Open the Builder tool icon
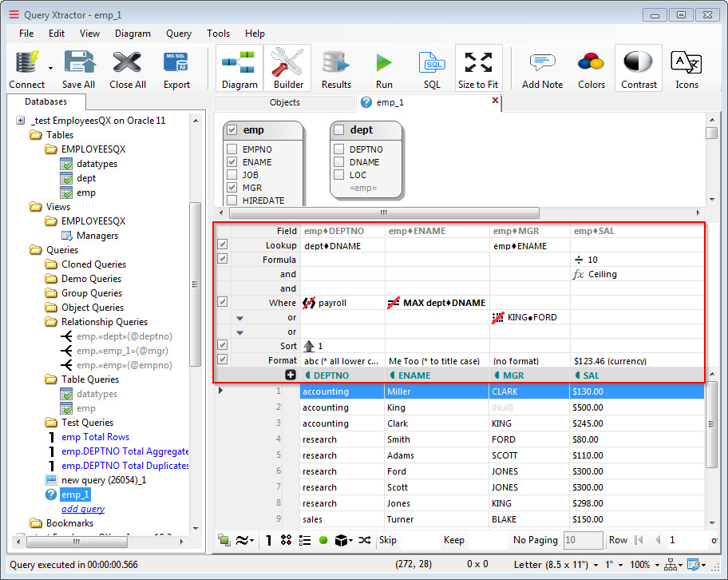This screenshot has width=728, height=580. coord(287,63)
